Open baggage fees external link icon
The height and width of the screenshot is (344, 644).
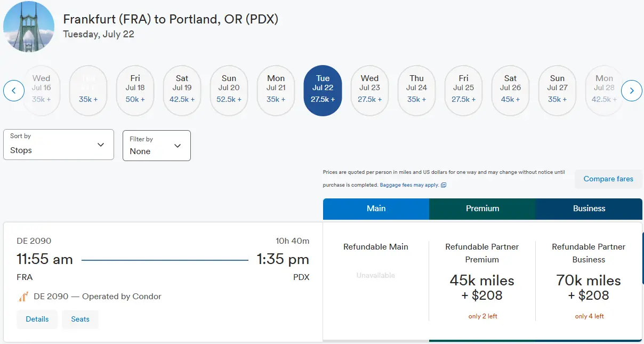point(444,185)
